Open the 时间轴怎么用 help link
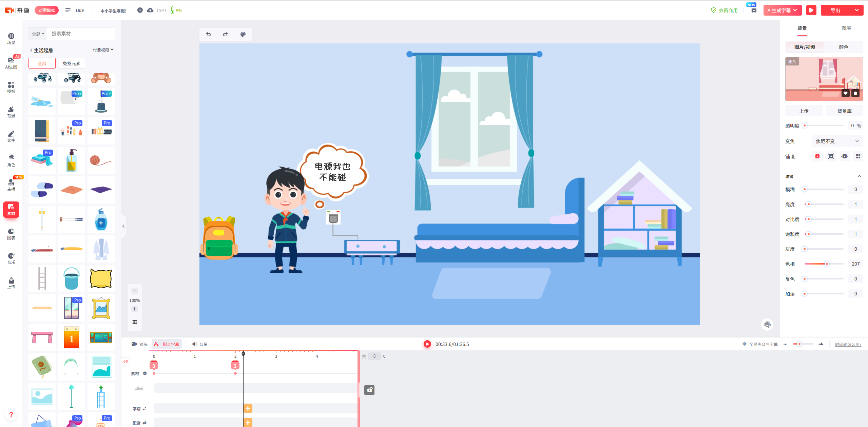The image size is (868, 427). pos(848,344)
